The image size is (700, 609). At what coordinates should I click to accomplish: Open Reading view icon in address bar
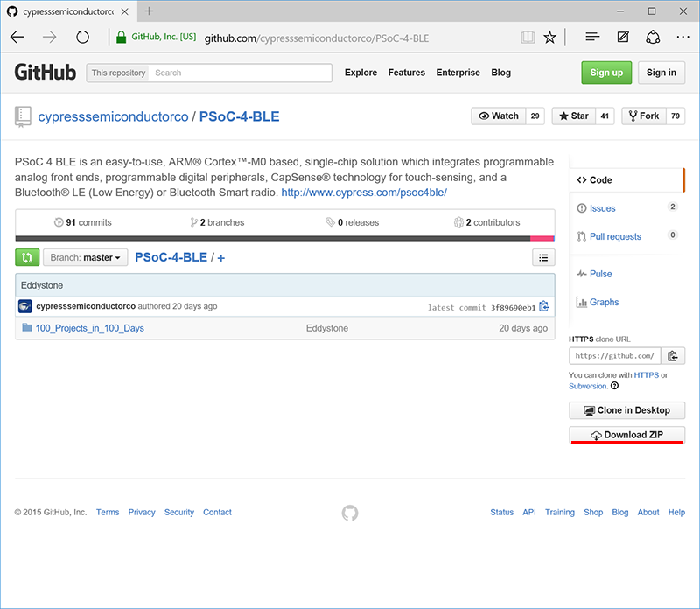528,37
